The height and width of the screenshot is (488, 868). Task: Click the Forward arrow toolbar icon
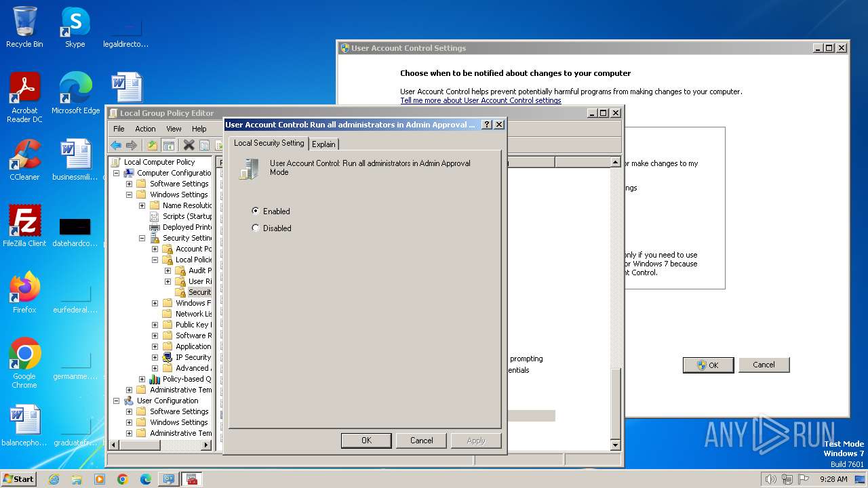(x=132, y=145)
